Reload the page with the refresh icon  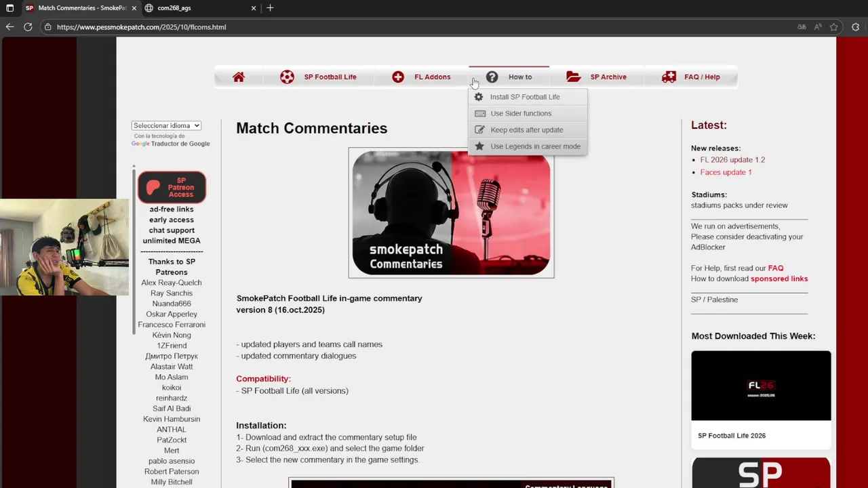coord(28,27)
